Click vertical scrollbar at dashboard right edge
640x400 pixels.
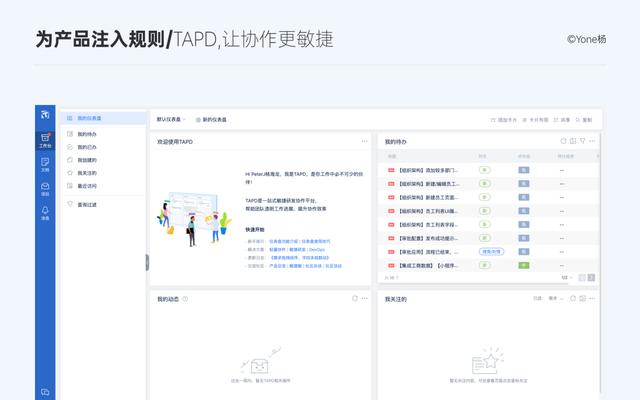601,261
